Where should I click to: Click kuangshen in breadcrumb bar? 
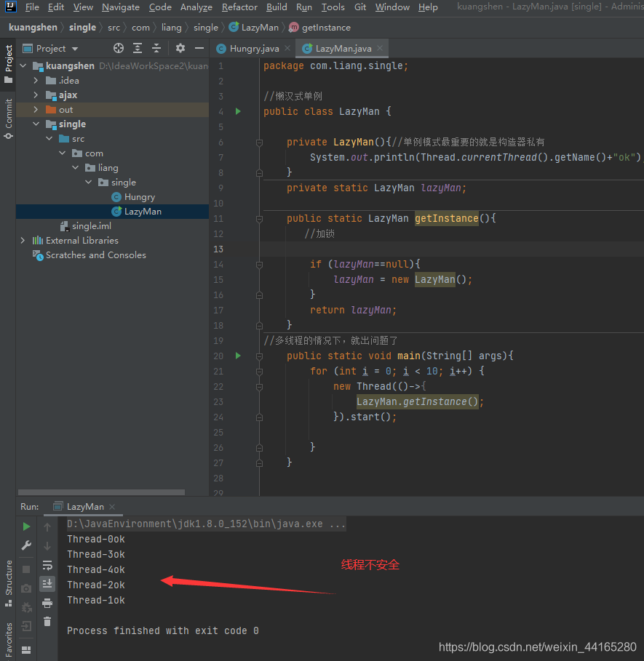click(33, 28)
